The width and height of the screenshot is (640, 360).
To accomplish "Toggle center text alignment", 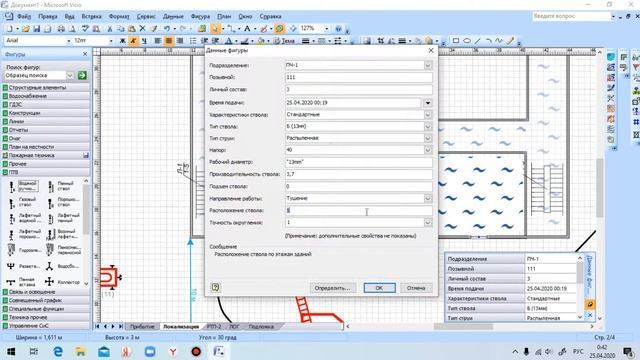I will [x=169, y=41].
